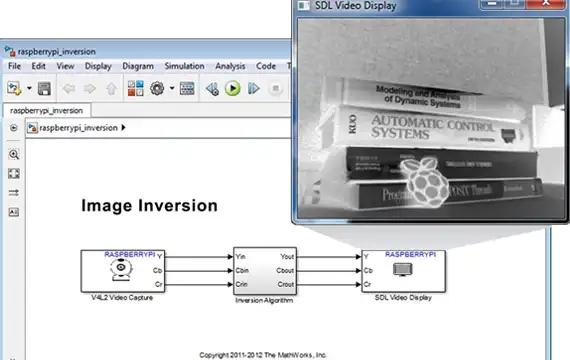Open the Diagram menu
Screen dimensions: 570x360
(x=138, y=66)
